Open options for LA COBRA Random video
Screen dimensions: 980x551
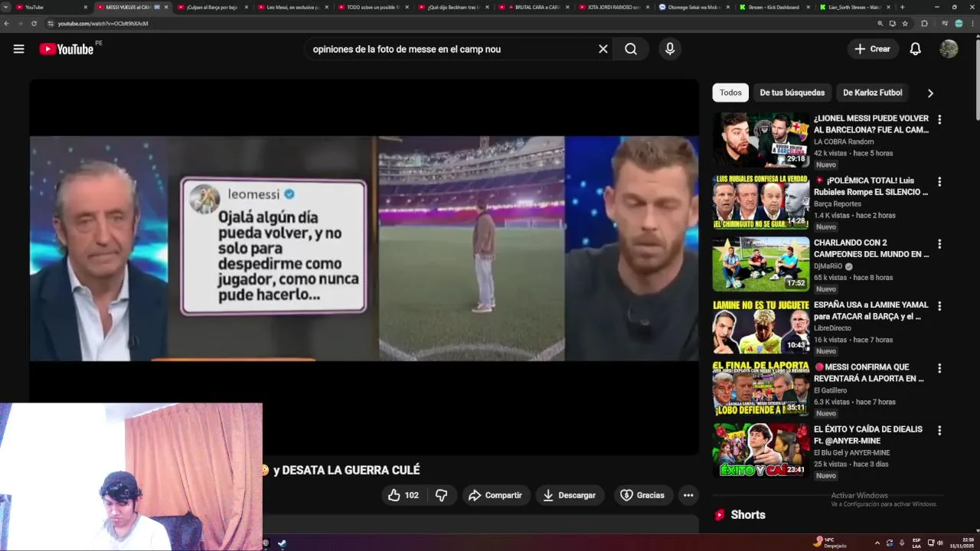point(939,119)
